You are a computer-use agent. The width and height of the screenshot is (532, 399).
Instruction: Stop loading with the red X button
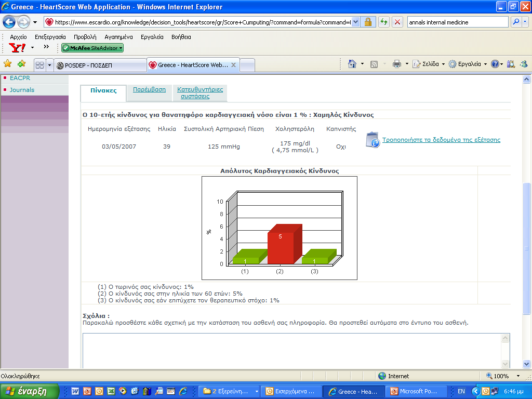(397, 22)
